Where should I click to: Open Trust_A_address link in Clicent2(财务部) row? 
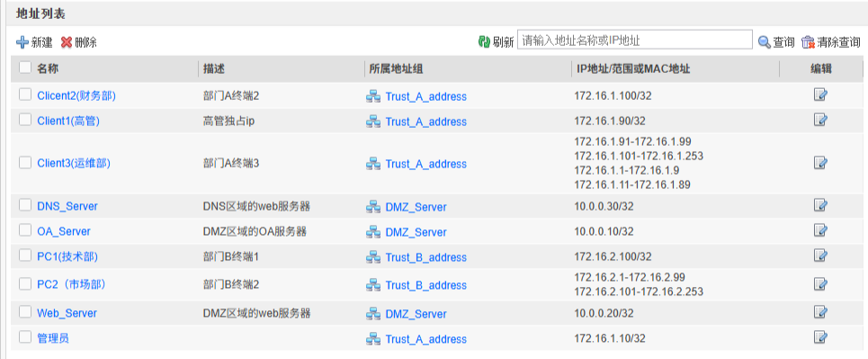point(425,96)
